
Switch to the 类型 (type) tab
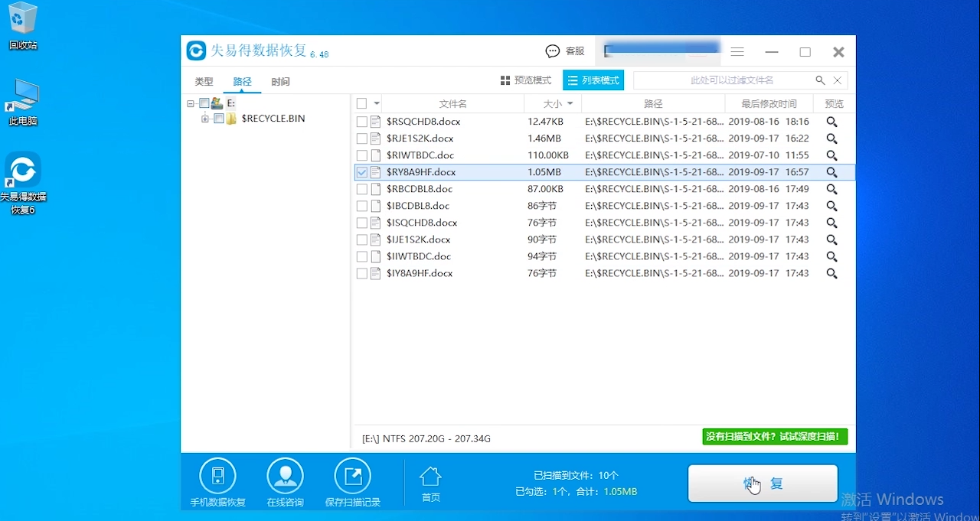click(x=204, y=82)
